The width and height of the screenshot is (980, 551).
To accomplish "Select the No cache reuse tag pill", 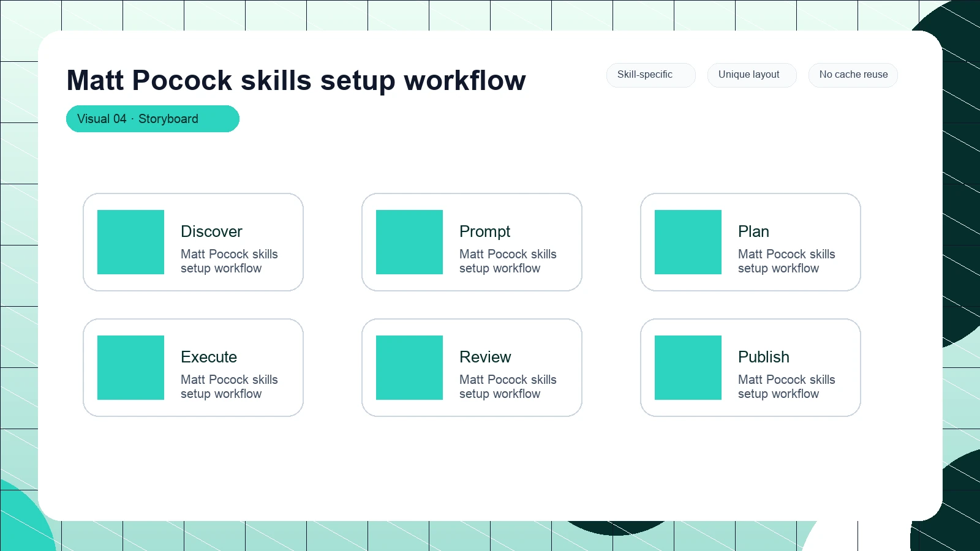I will click(853, 75).
